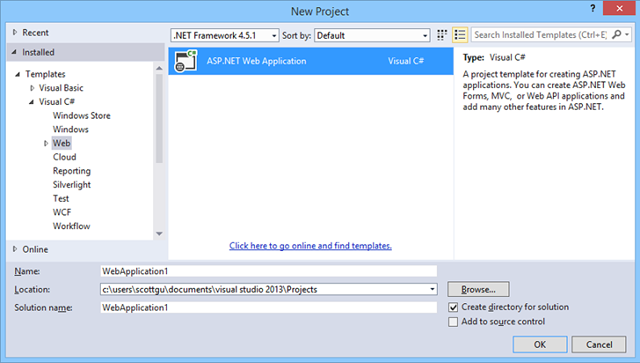Viewport: 640px width, 363px height.
Task: Click the search magnifier icon
Action: [617, 35]
